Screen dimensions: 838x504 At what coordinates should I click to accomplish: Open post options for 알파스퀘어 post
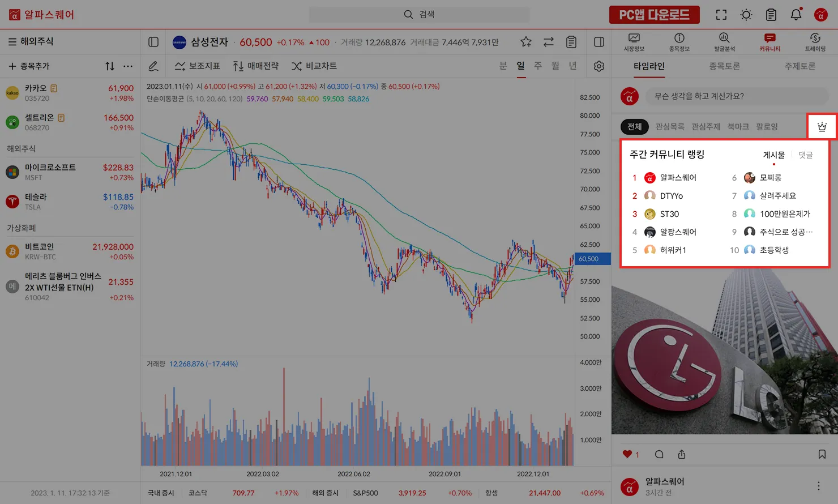819,486
